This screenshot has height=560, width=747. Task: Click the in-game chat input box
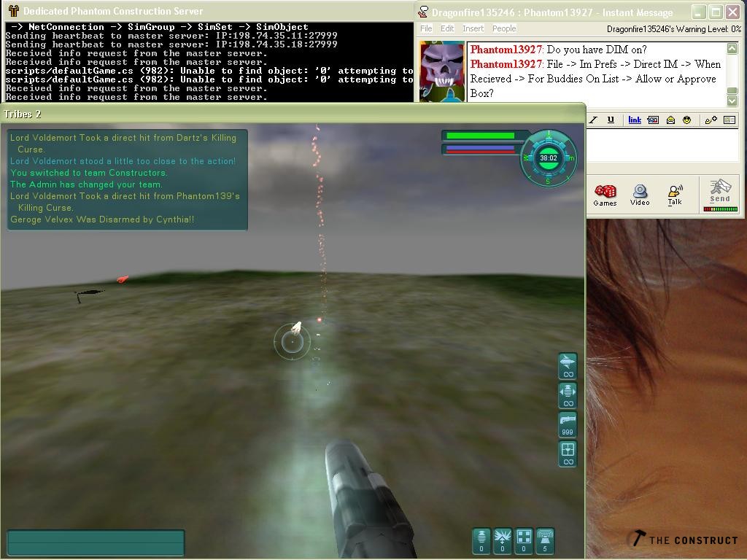tap(96, 542)
